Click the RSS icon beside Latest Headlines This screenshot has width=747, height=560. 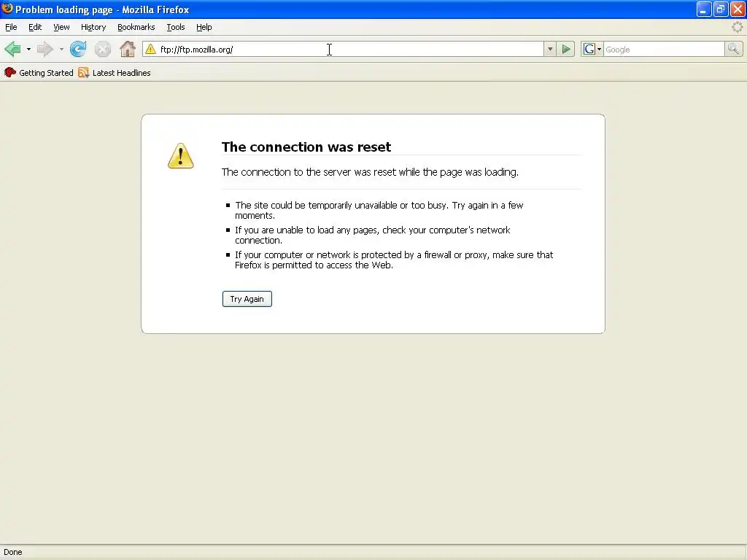tap(83, 73)
